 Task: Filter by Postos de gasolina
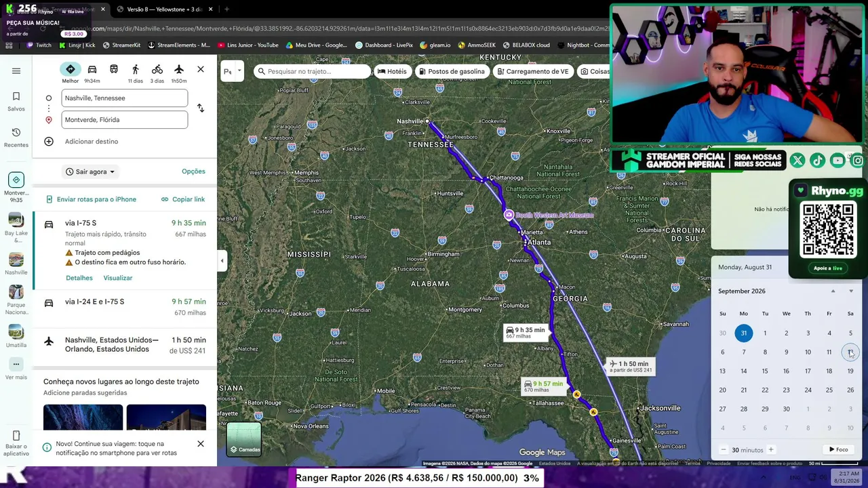click(x=452, y=71)
